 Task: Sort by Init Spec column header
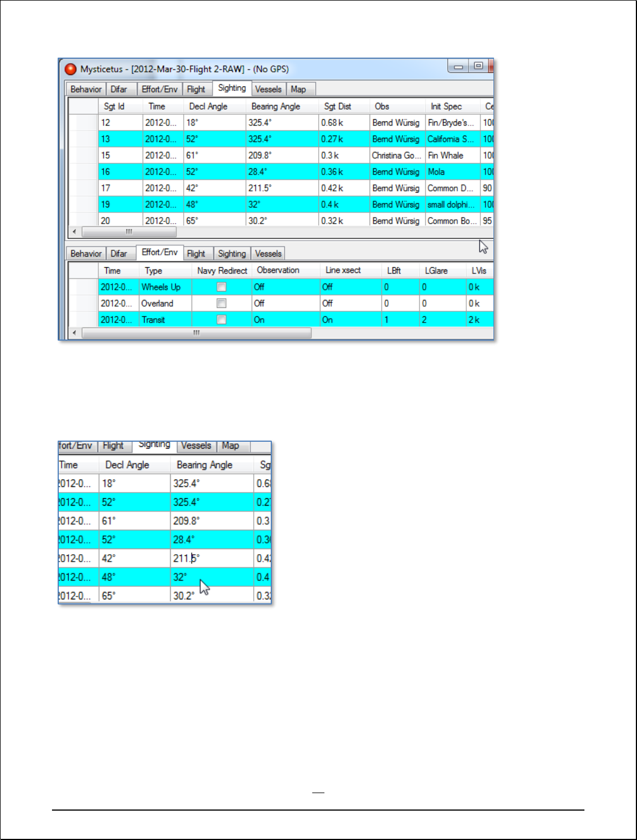(452, 106)
